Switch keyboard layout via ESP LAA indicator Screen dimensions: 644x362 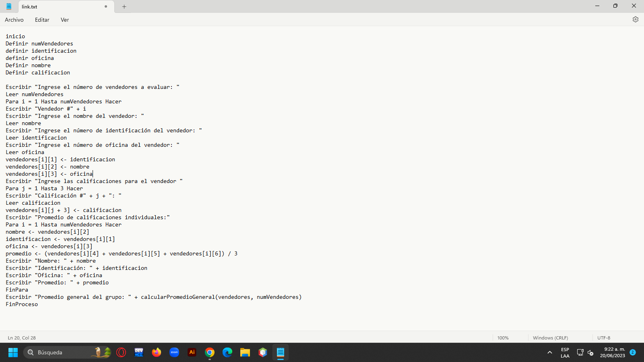pos(565,352)
